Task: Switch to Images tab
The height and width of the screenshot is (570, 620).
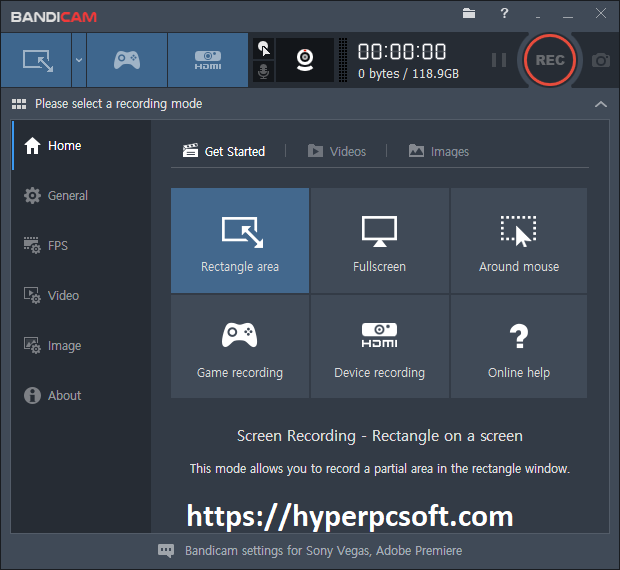Action: click(x=439, y=151)
